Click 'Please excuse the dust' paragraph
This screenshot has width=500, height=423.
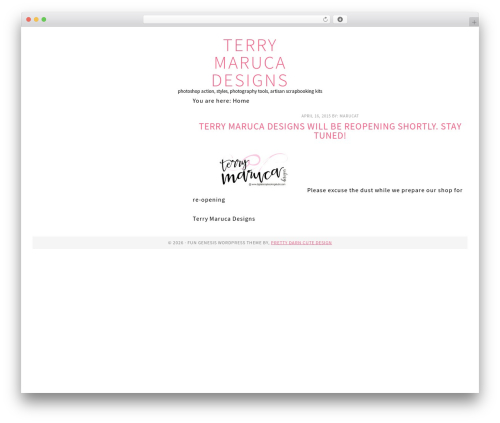[x=327, y=195]
